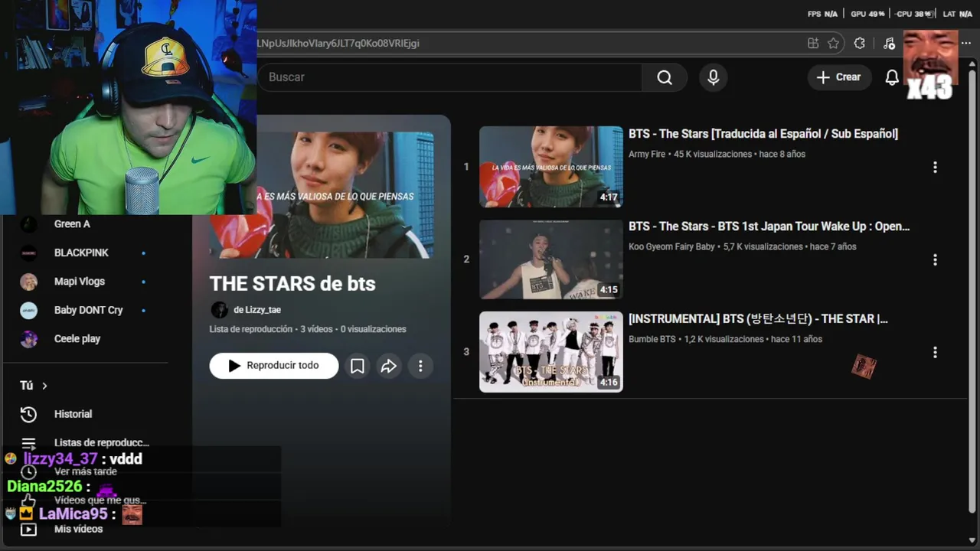This screenshot has width=980, height=551.
Task: Click lizzy34_37 chat username
Action: click(x=60, y=459)
